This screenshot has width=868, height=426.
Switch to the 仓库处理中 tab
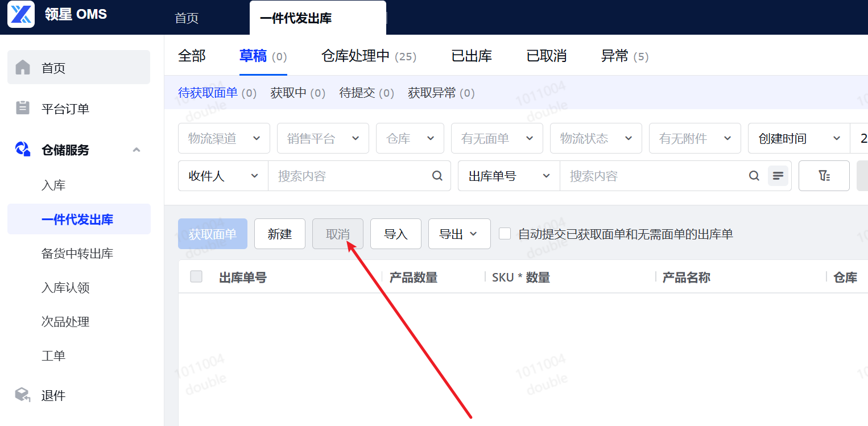(x=369, y=56)
